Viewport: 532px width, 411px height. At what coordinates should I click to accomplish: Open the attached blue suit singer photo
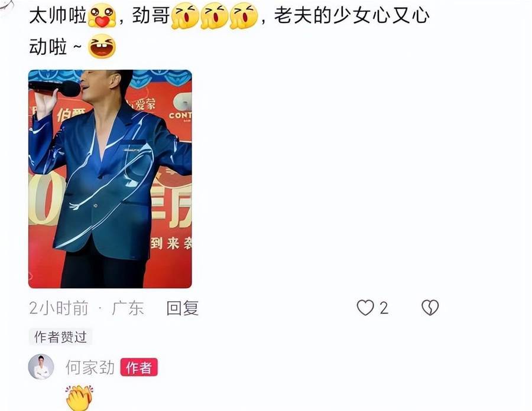click(x=110, y=179)
